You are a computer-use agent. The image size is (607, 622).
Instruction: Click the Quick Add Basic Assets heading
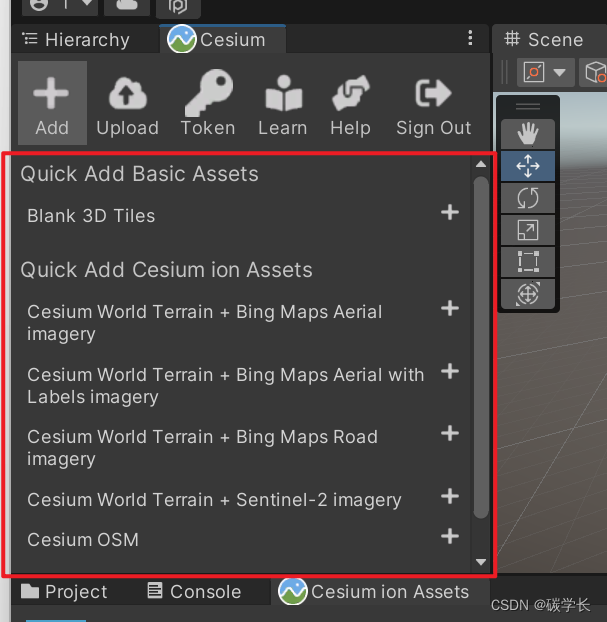pos(139,174)
